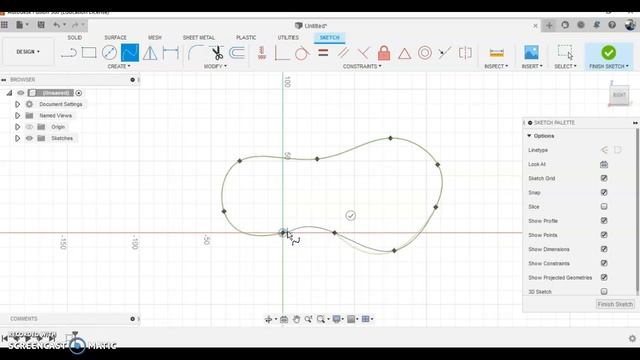Screen dimensions: 640x360
Task: Apply Perpendicular constraint
Action: 363,53
